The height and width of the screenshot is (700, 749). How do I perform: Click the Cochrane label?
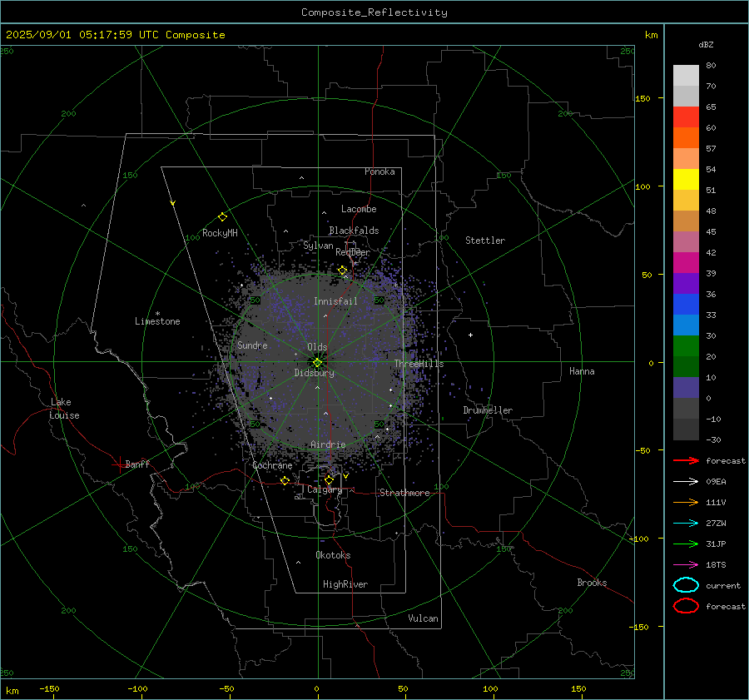pos(272,465)
